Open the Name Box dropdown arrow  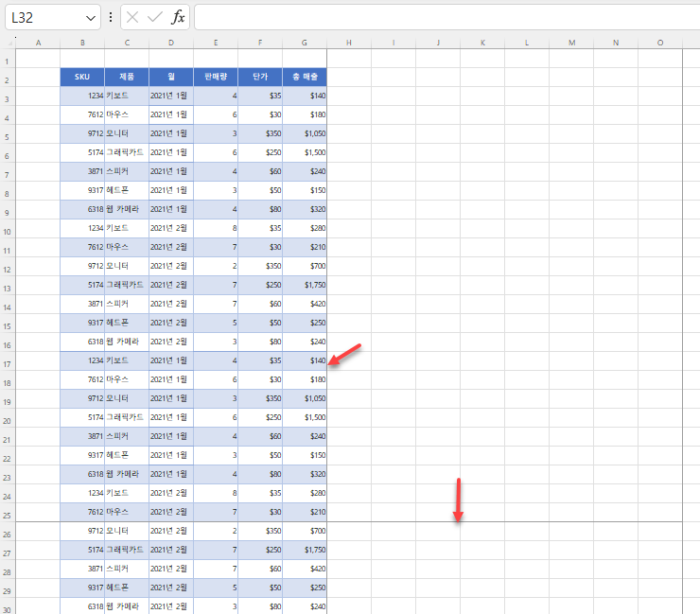click(91, 18)
